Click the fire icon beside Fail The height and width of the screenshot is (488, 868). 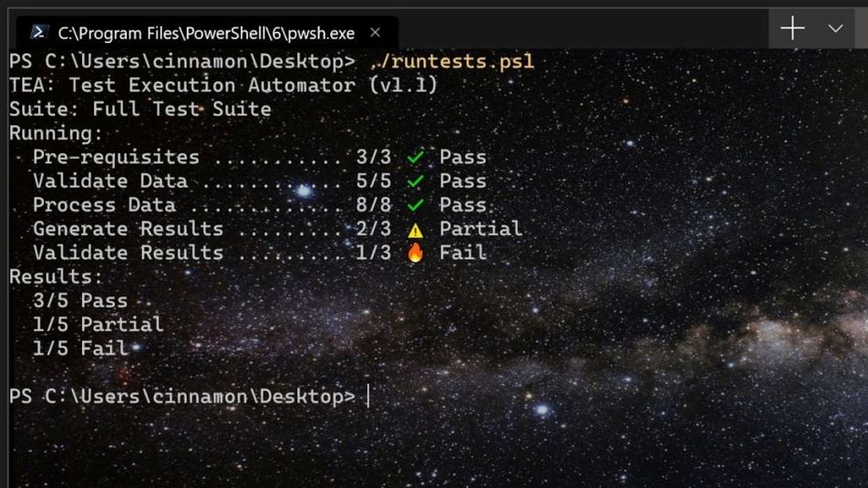coord(416,254)
